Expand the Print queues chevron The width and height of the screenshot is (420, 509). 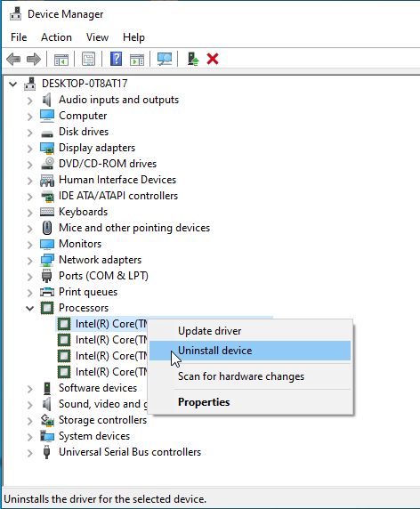click(29, 293)
